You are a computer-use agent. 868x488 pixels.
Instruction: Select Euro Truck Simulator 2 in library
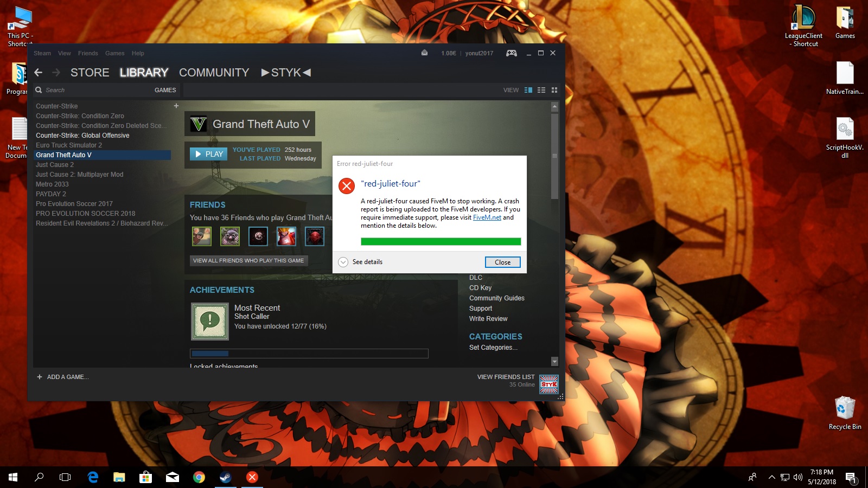(69, 145)
